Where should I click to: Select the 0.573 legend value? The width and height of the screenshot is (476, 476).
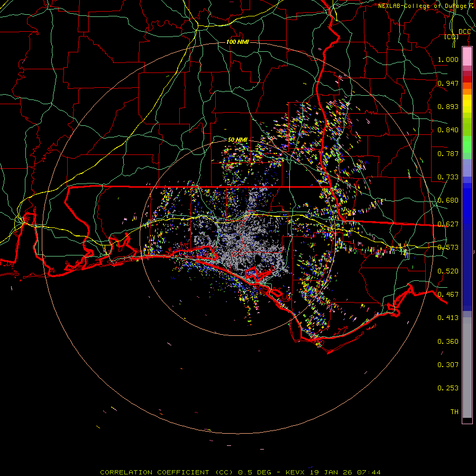448,248
